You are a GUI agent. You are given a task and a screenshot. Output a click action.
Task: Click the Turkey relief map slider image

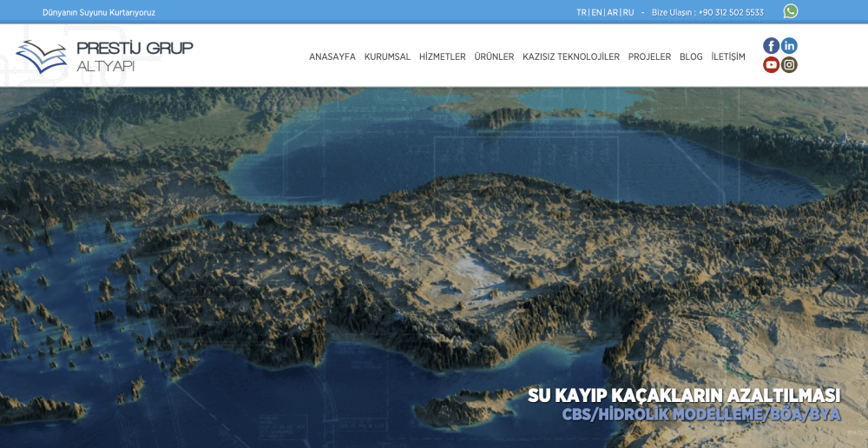434,267
